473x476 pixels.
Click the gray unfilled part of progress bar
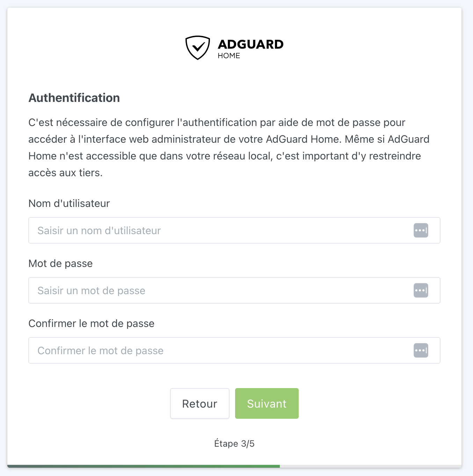tap(371, 466)
